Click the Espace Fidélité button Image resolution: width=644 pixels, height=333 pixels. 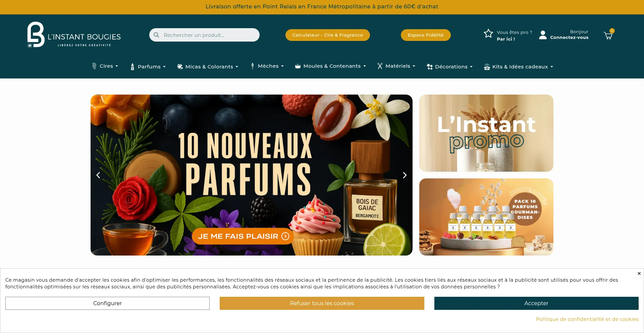pos(425,35)
